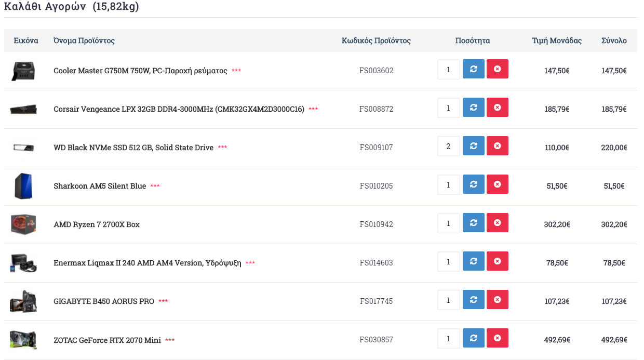Delete Corsair Vengeance LPX from cart
This screenshot has height=360, width=644.
click(x=497, y=108)
